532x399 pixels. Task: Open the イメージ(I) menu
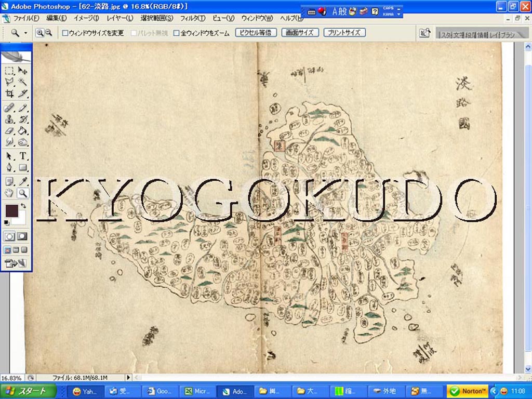pos(86,18)
